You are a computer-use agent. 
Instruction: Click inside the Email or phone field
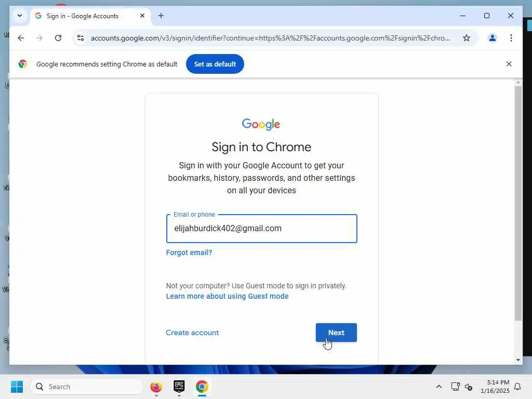pyautogui.click(x=262, y=229)
